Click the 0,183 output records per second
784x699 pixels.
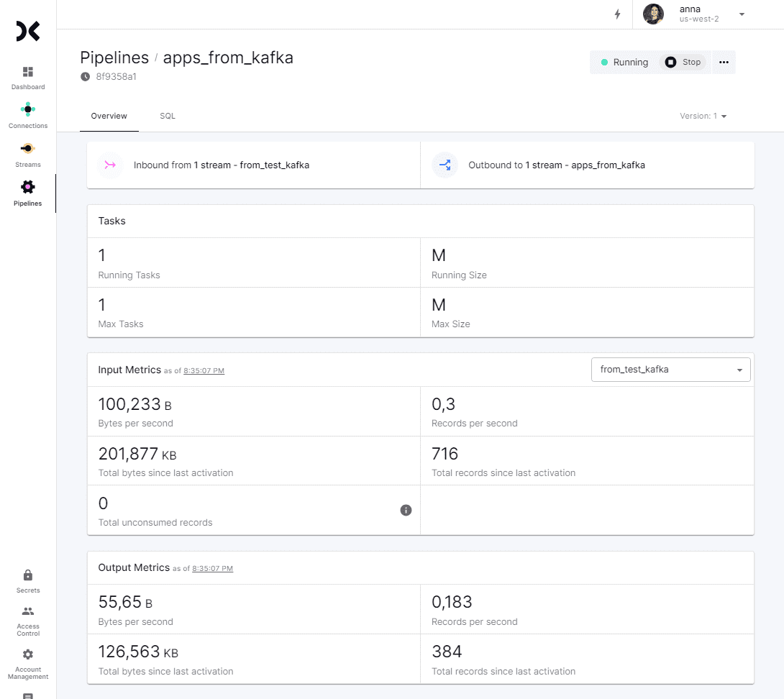tap(452, 602)
